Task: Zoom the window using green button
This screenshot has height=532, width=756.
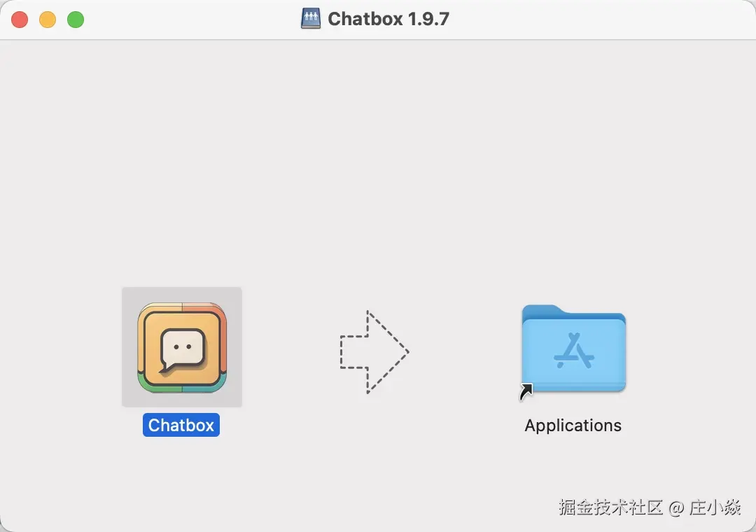Action: pyautogui.click(x=76, y=20)
